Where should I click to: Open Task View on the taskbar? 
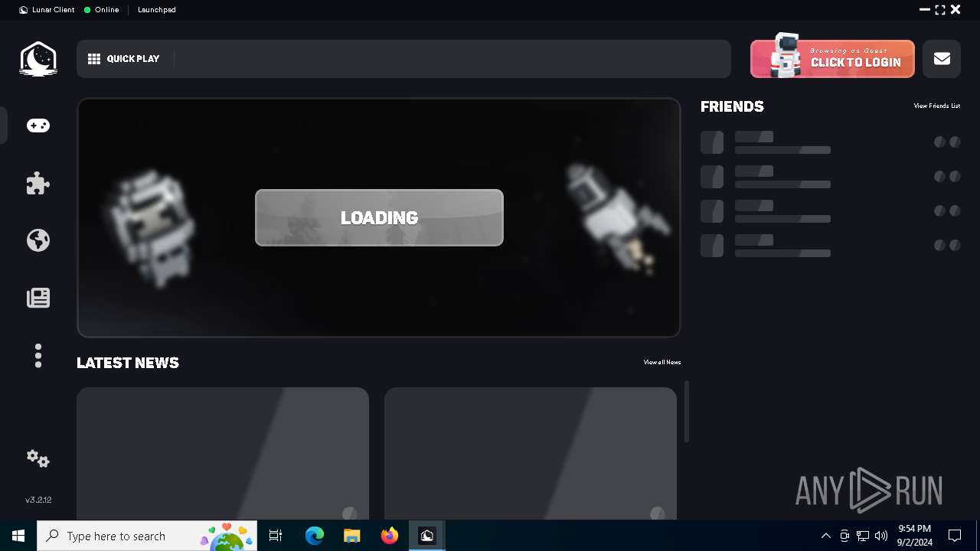276,536
